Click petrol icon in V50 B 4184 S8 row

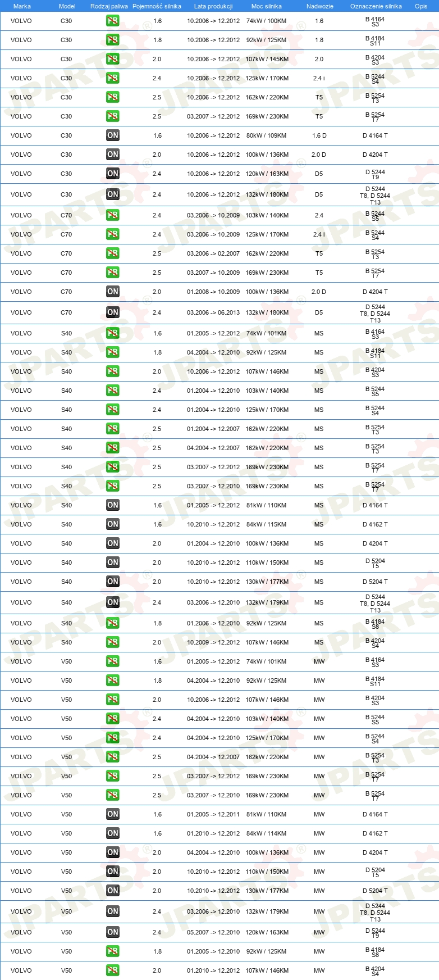click(x=113, y=951)
